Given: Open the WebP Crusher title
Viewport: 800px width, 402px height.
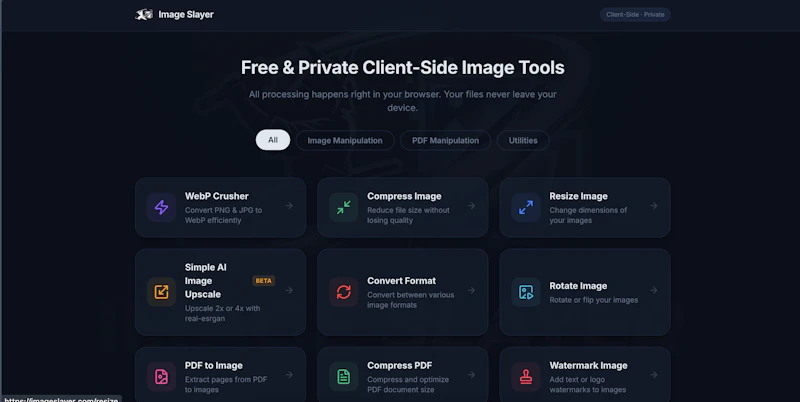Looking at the screenshot, I should [x=216, y=196].
